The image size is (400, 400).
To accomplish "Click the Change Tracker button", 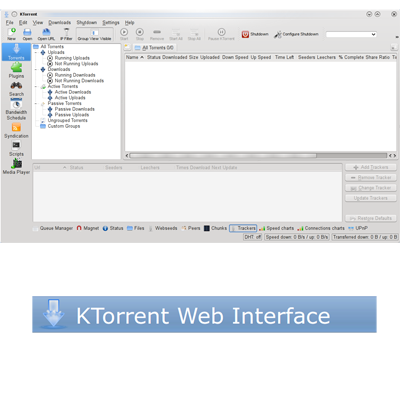I will (371, 188).
